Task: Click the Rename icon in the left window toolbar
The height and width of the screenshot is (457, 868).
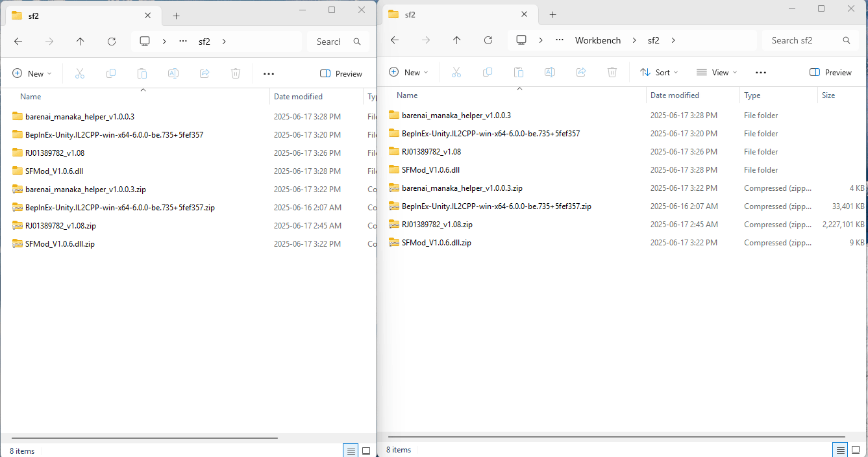Action: tap(173, 74)
